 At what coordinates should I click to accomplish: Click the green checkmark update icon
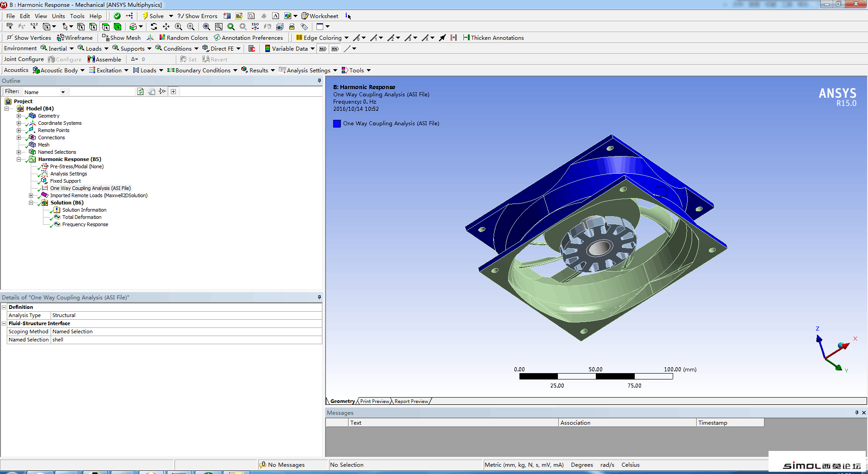tap(117, 16)
